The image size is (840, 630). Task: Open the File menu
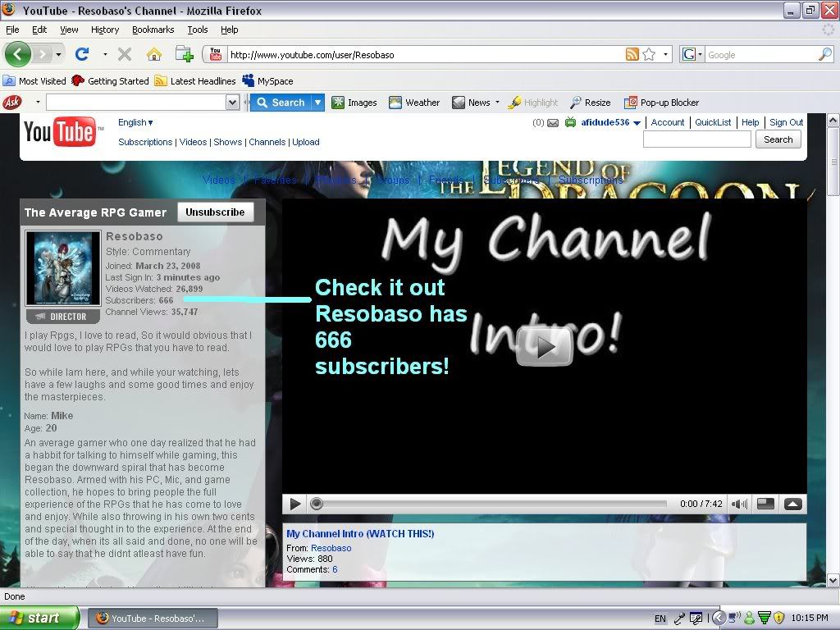pos(12,30)
